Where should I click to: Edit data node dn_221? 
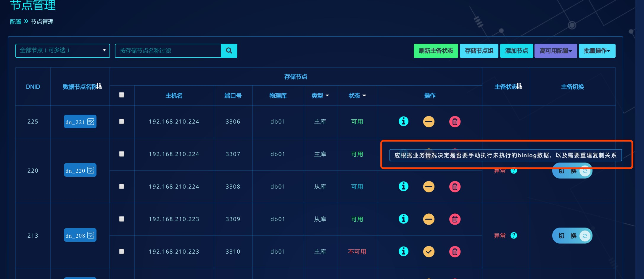(91, 121)
